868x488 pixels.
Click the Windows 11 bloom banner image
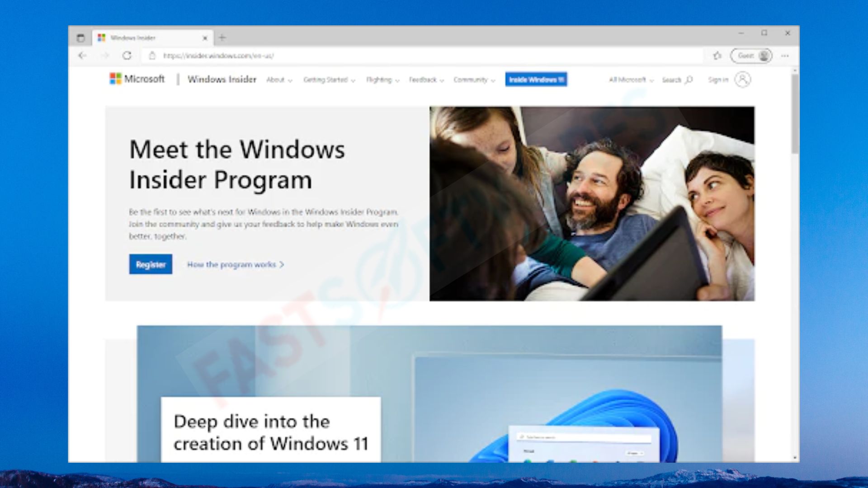(x=429, y=394)
